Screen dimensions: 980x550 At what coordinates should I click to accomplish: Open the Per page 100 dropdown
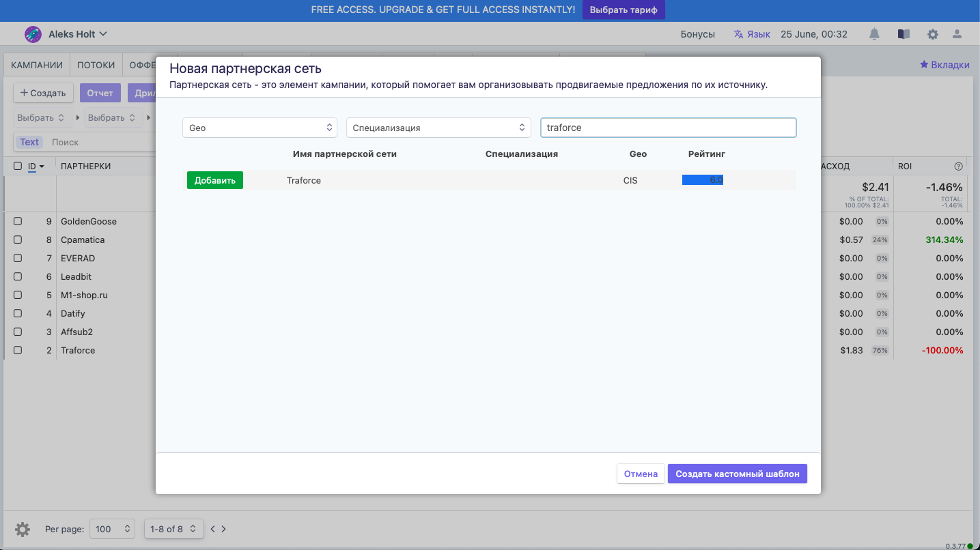pos(113,529)
